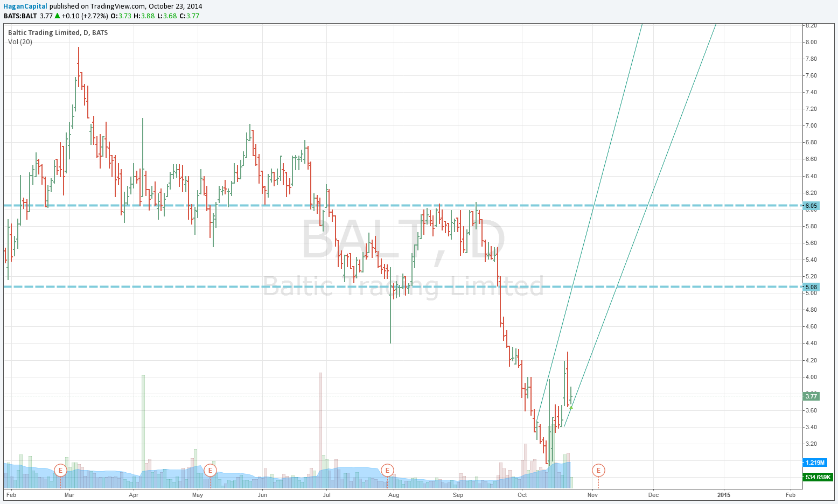
Task: Click the tall late-June volume spike bar
Action: pos(320,430)
